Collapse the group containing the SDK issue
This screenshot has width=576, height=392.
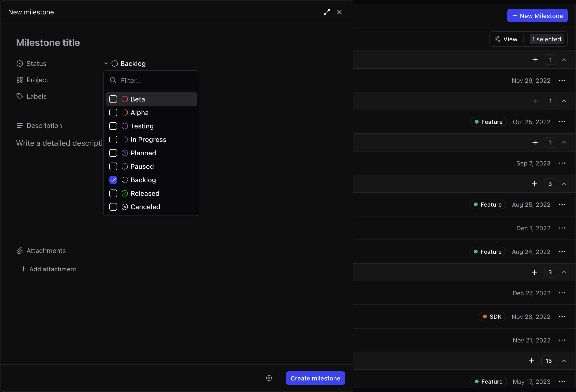(x=564, y=272)
